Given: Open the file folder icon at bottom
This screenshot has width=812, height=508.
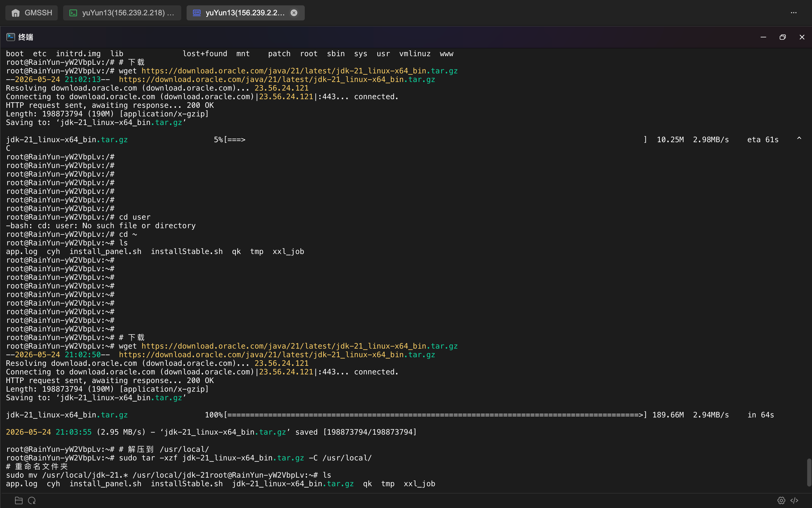Looking at the screenshot, I should click(19, 500).
